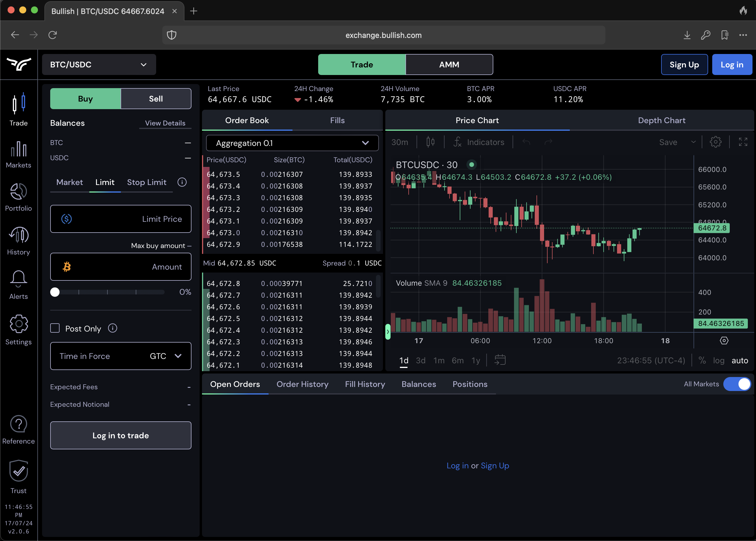
Task: Click the chart settings gear icon
Action: pyautogui.click(x=715, y=142)
